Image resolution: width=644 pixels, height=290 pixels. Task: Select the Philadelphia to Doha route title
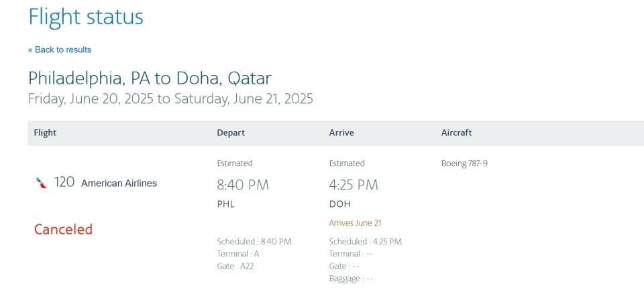(150, 78)
